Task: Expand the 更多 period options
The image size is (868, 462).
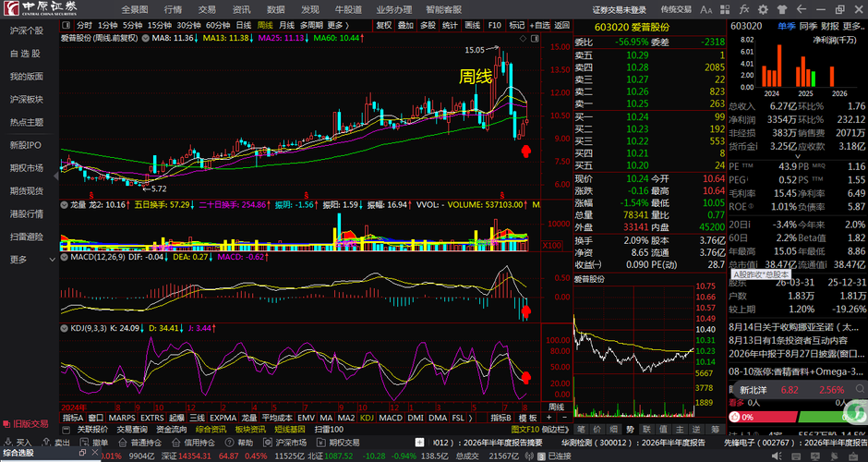Action: point(338,26)
